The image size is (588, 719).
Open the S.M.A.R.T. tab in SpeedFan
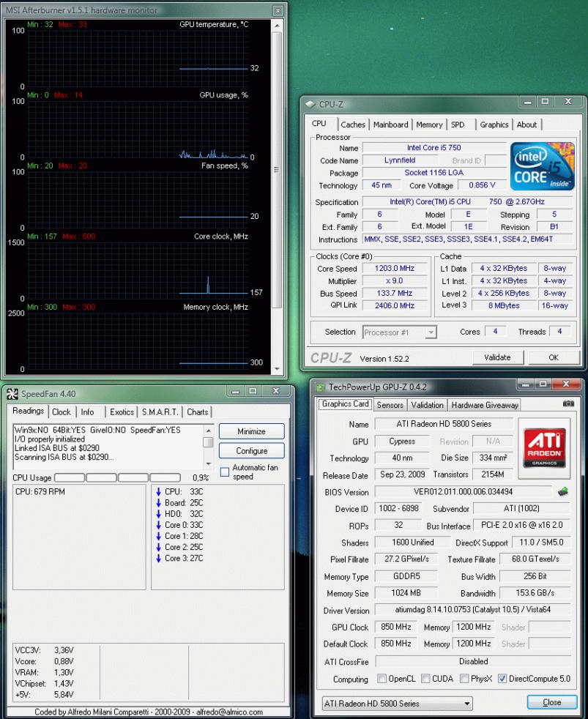point(160,411)
